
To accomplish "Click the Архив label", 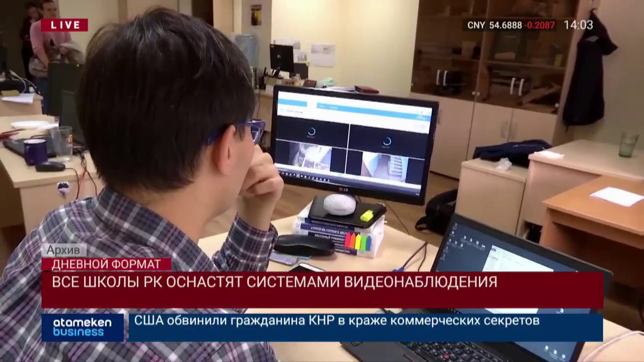I will [63, 250].
